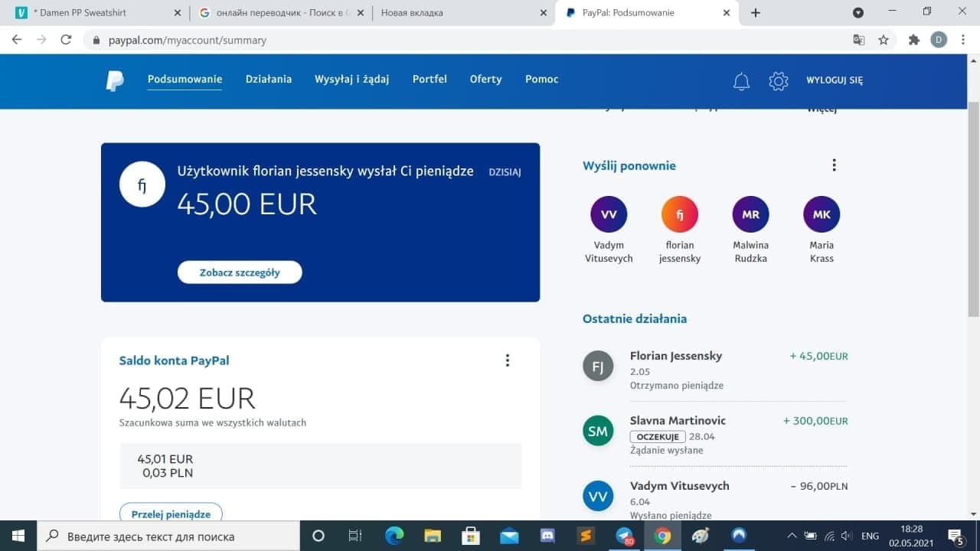Open the notifications bell
This screenshot has width=980, height=551.
(x=741, y=81)
